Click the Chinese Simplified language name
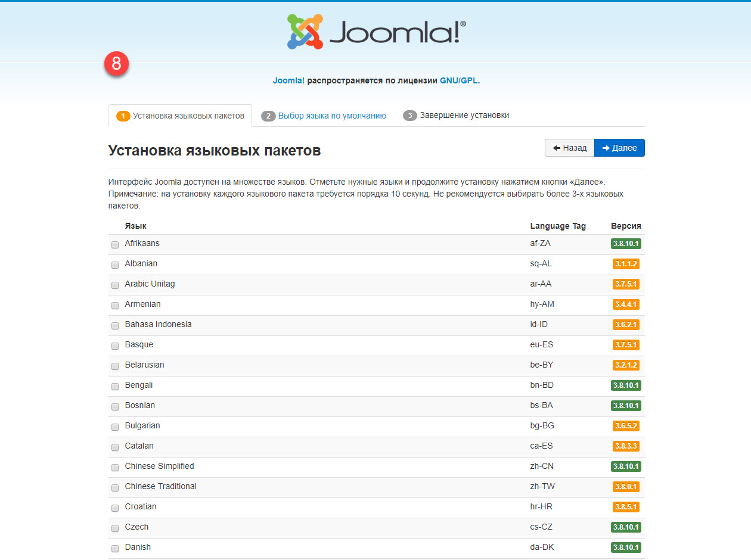 tap(160, 466)
